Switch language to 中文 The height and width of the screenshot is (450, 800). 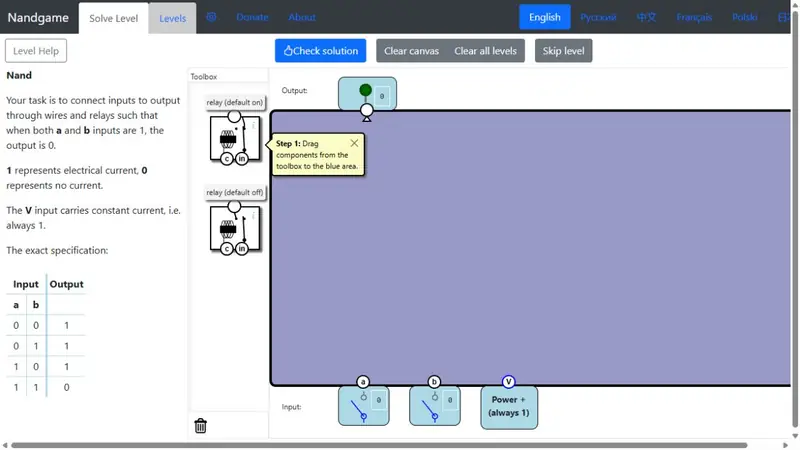(646, 17)
